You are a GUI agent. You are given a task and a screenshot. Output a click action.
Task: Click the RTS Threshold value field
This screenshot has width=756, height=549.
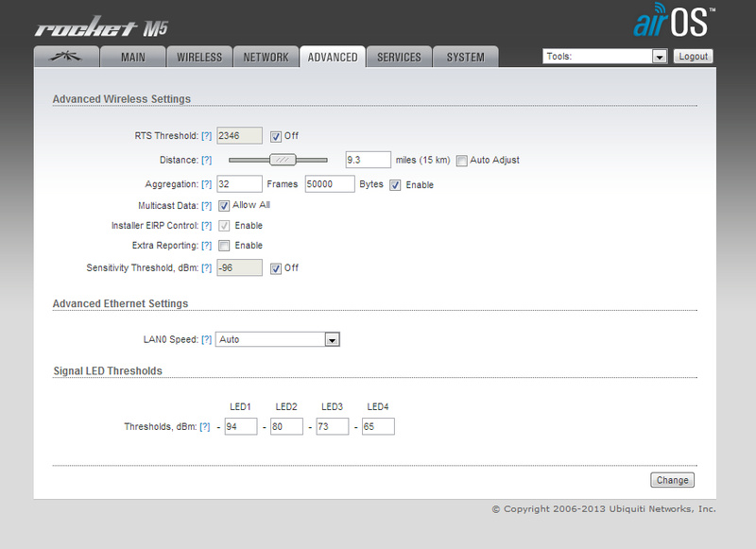(x=240, y=135)
